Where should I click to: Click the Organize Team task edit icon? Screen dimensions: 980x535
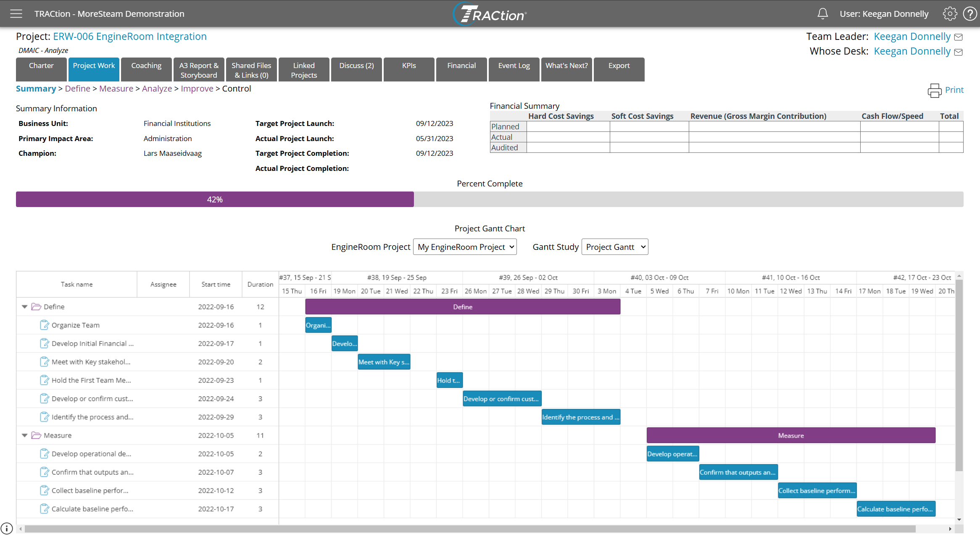(x=44, y=325)
